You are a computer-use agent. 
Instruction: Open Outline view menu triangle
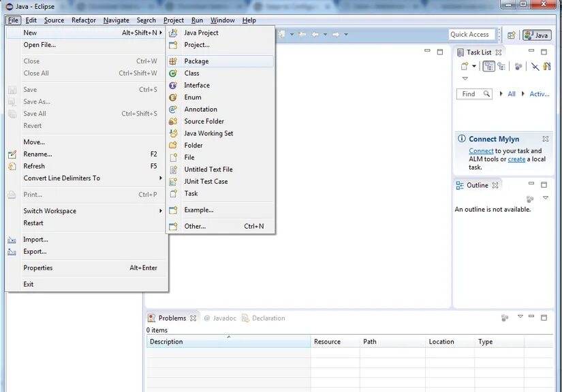(x=546, y=197)
